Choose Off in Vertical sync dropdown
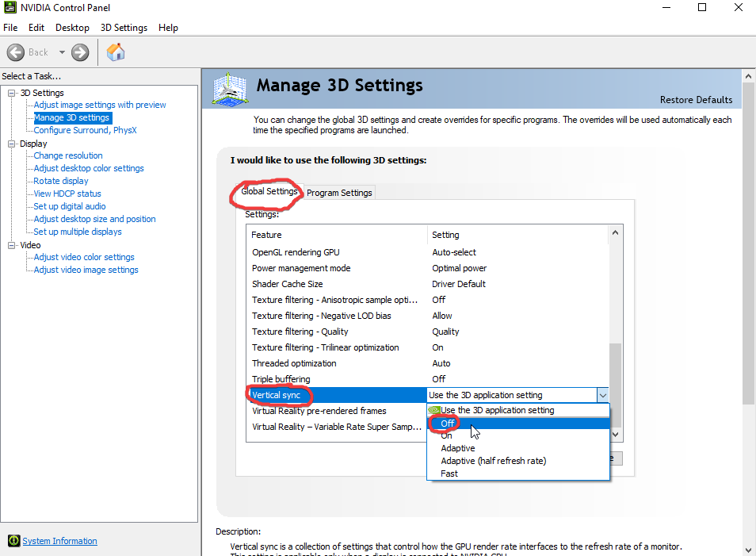 point(518,424)
